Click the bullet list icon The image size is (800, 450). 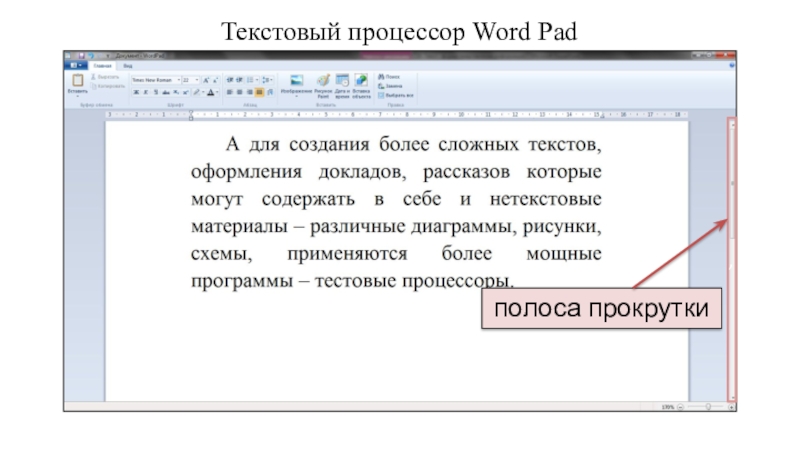pyautogui.click(x=250, y=80)
